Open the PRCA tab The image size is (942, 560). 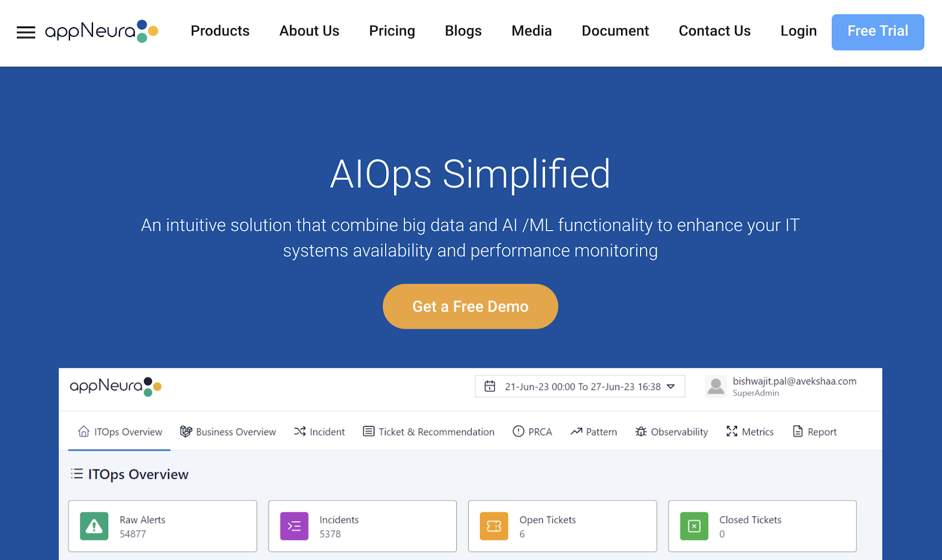coord(532,432)
